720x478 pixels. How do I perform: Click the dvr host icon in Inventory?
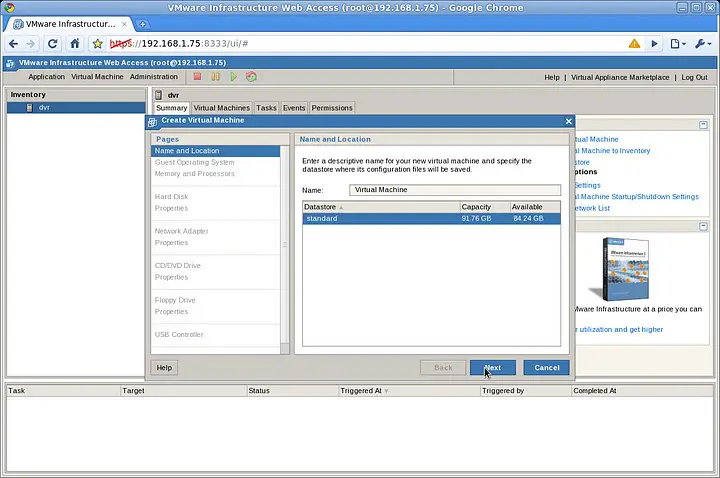(x=29, y=107)
